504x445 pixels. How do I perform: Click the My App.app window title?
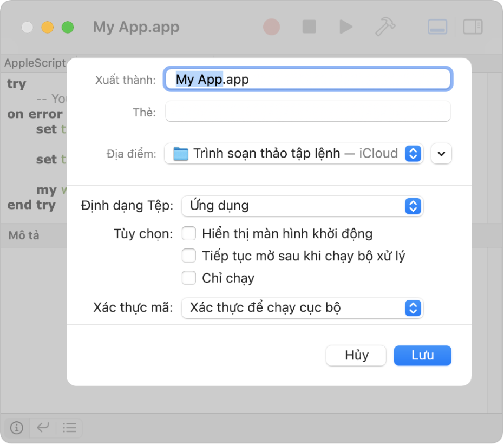coord(136,27)
